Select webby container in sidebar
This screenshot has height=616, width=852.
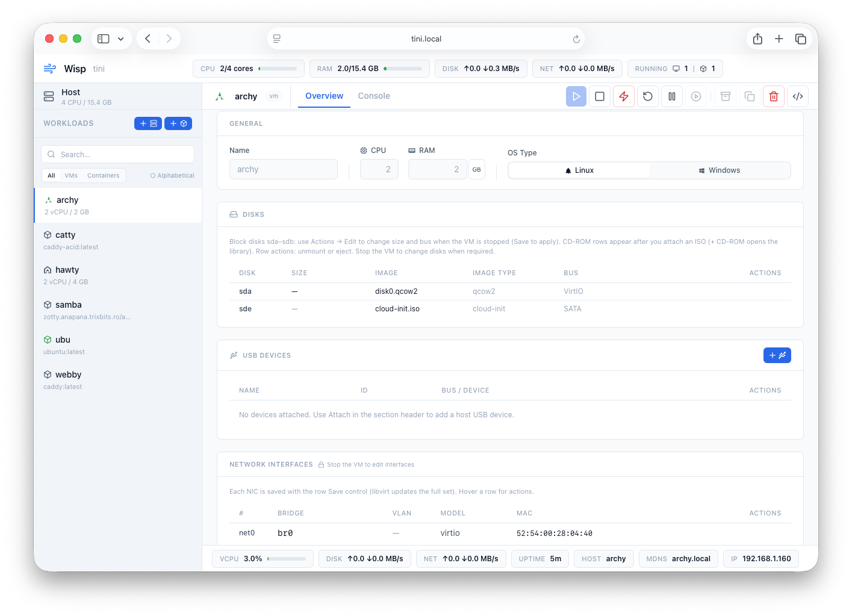point(118,380)
